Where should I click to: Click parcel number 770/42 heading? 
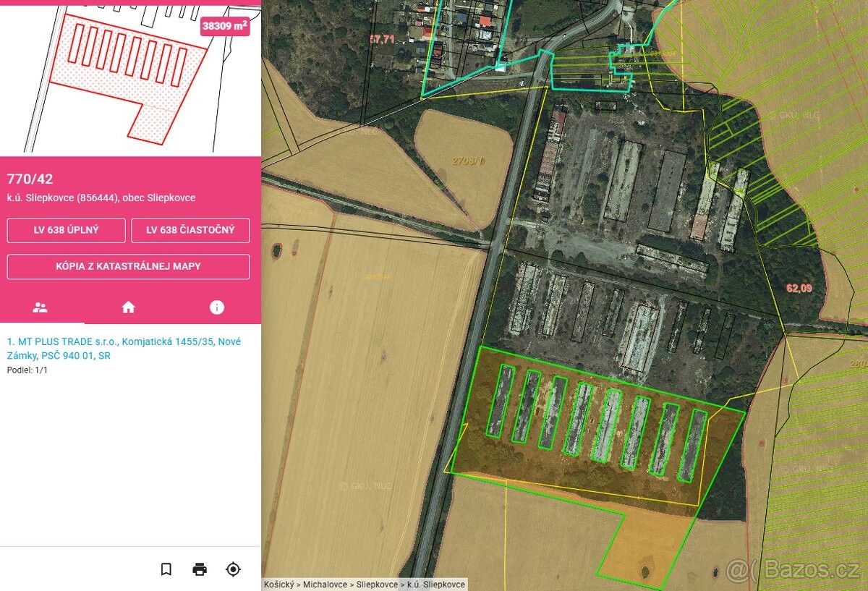coord(30,179)
